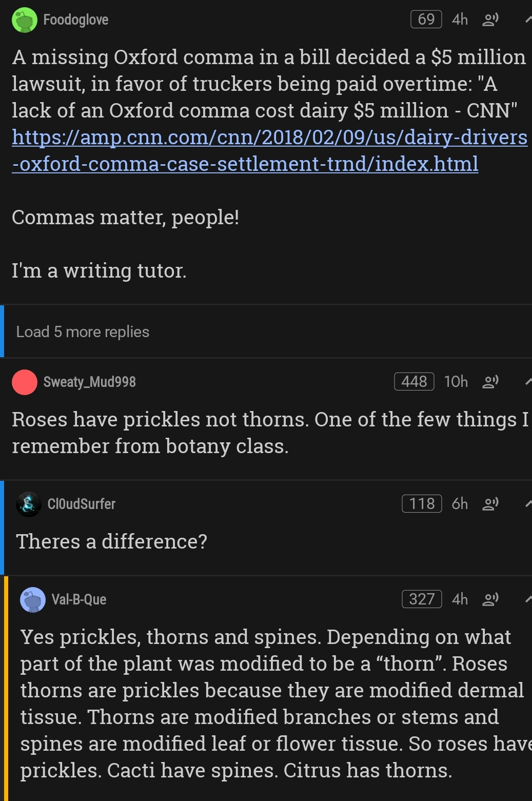Click Val-B-Que's blue avatar icon
532x801 pixels.
(x=33, y=599)
